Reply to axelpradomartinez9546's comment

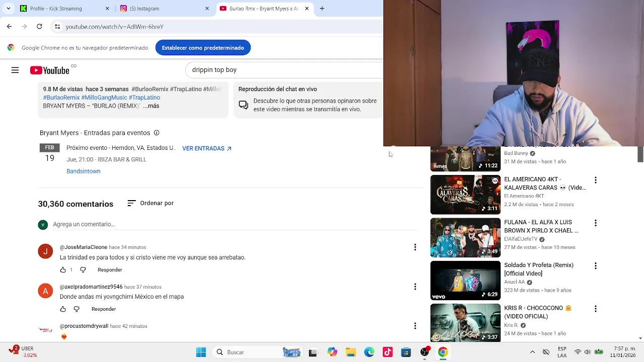(104, 309)
